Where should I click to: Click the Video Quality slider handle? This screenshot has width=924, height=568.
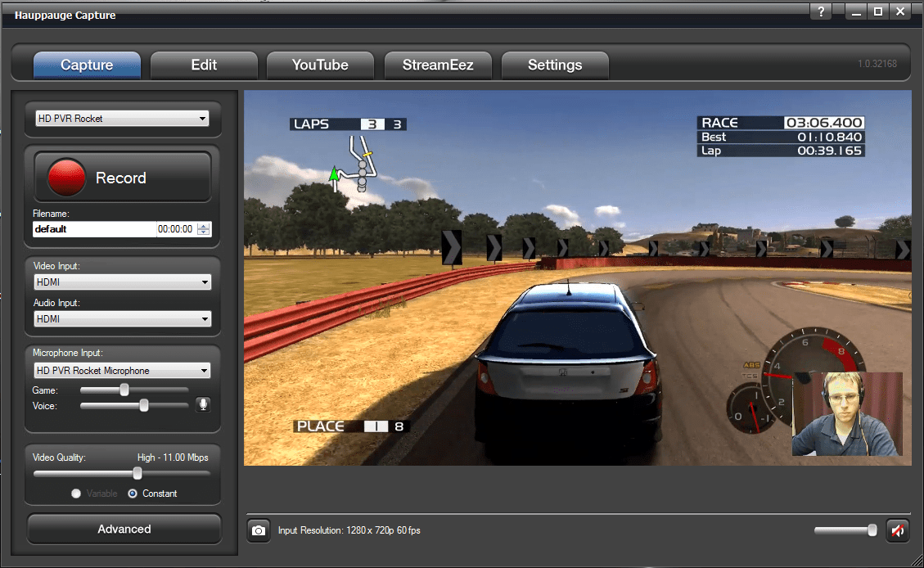136,473
